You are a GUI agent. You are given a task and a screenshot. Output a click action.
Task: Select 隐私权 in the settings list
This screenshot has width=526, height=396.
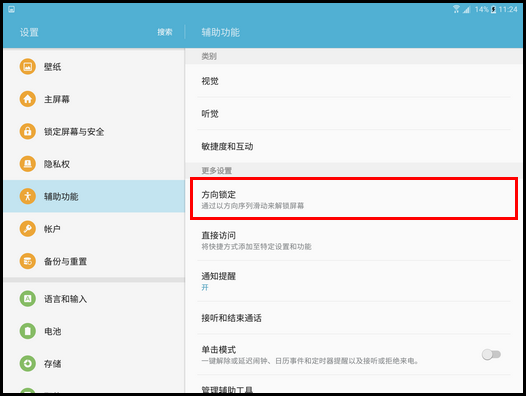94,164
